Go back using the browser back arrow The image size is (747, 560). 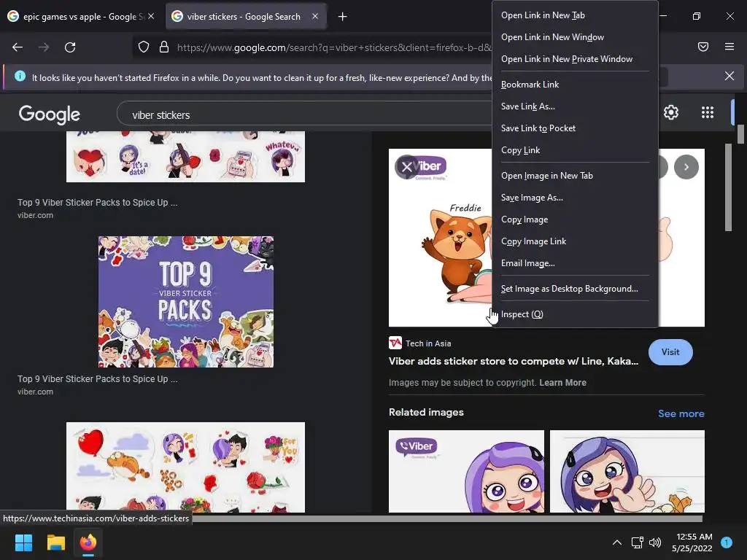point(18,47)
